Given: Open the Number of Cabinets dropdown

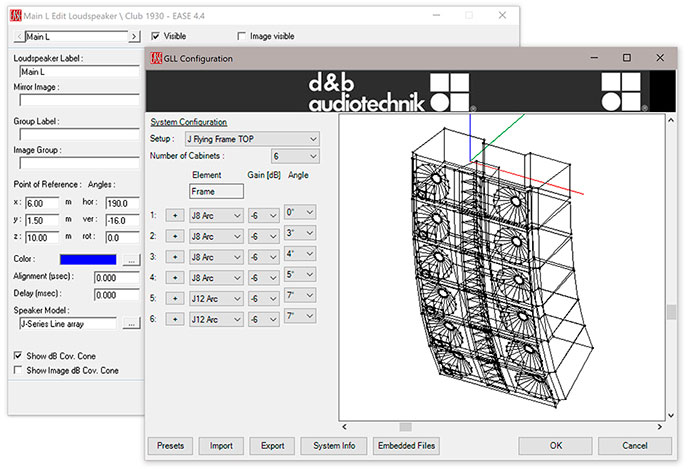Looking at the screenshot, I should click(295, 156).
